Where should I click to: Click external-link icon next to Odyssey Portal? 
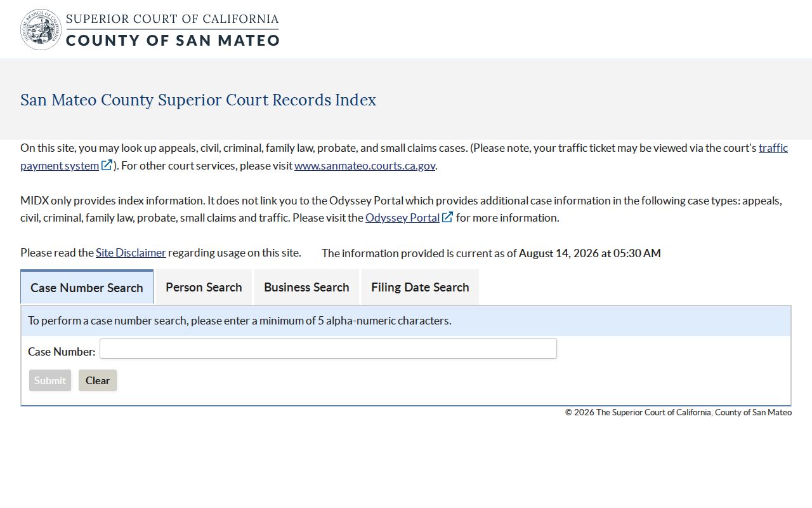coord(448,217)
